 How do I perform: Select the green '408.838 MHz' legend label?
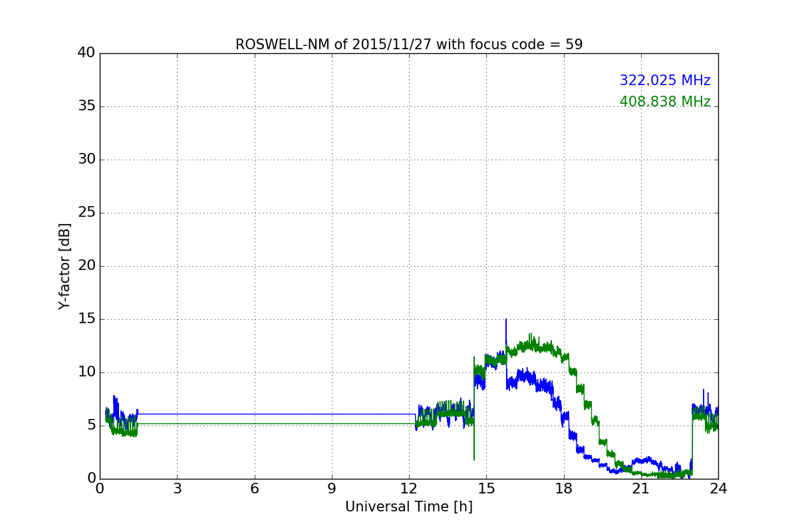click(665, 102)
